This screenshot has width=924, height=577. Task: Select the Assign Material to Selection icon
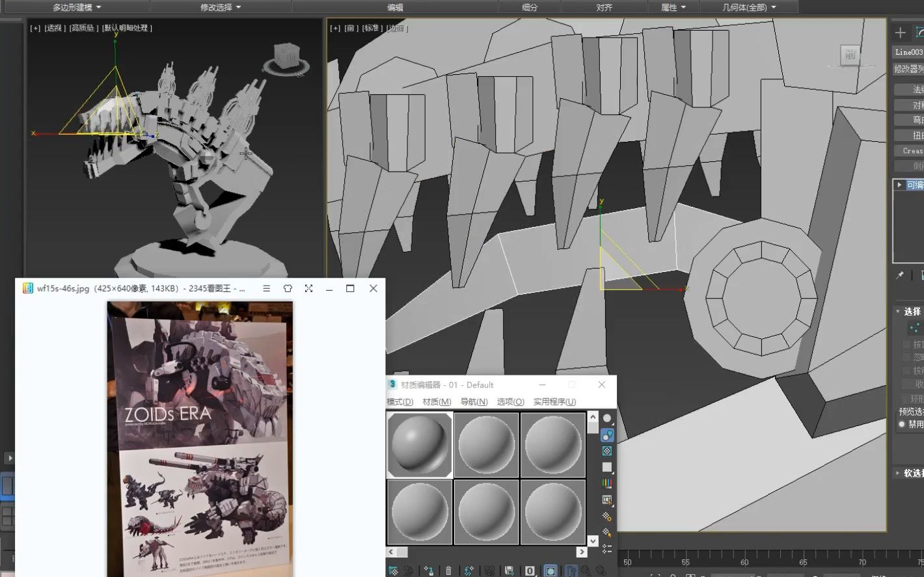(x=429, y=570)
